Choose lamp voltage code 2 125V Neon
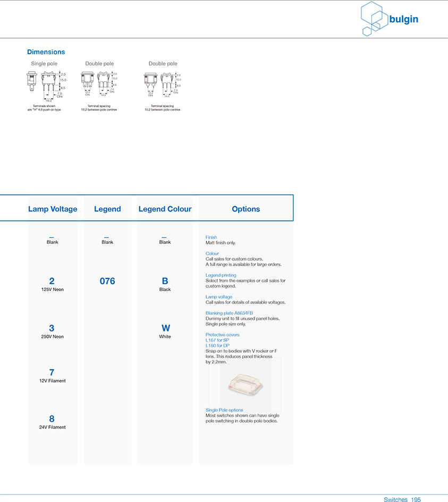The height and width of the screenshot is (502, 448). pos(52,284)
